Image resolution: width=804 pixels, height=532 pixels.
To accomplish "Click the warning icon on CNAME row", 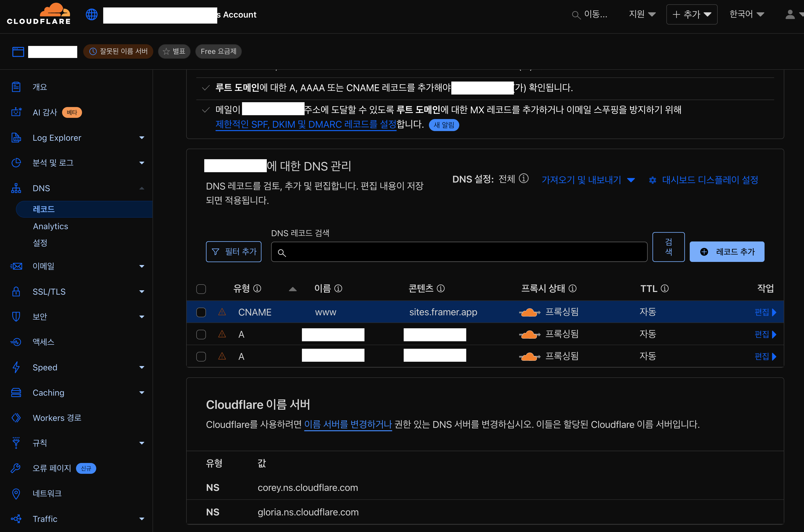I will coord(222,312).
